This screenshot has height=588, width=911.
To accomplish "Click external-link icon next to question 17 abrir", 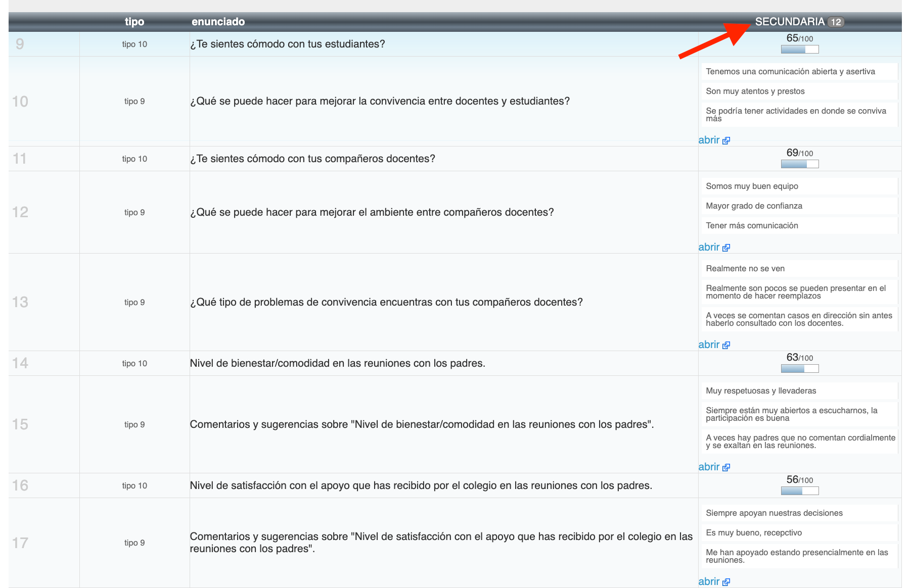I will coord(726,582).
